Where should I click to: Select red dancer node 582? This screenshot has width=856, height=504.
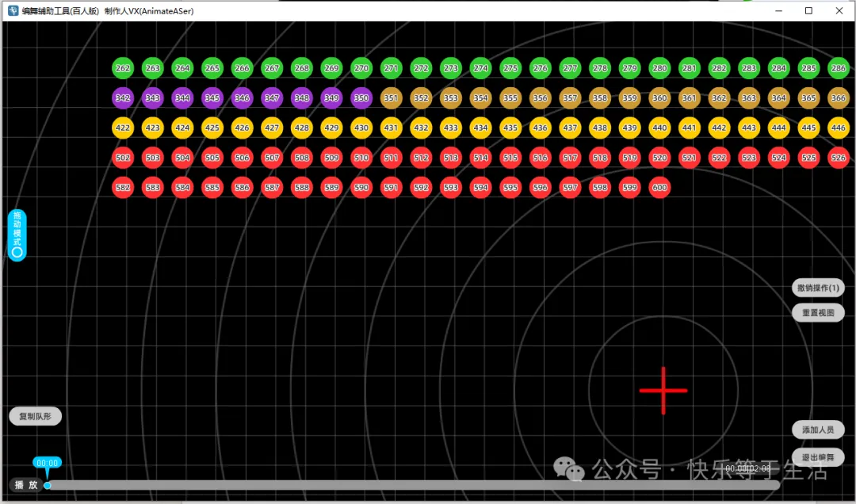123,187
